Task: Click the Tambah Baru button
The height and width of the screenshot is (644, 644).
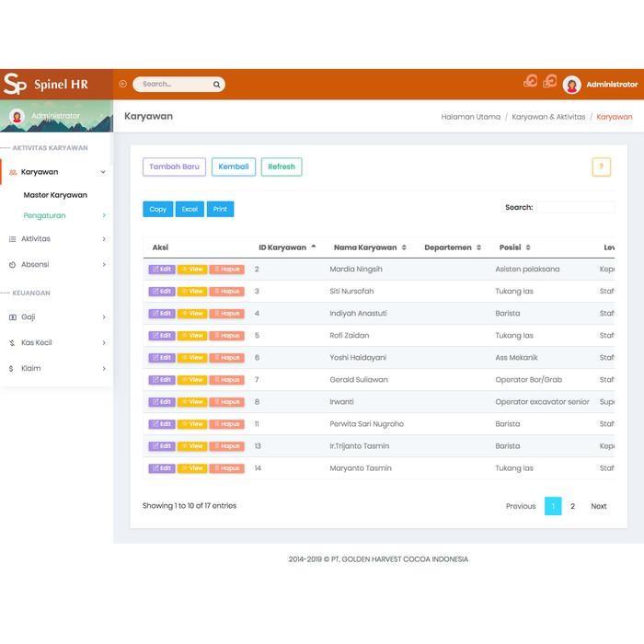Action: [174, 167]
